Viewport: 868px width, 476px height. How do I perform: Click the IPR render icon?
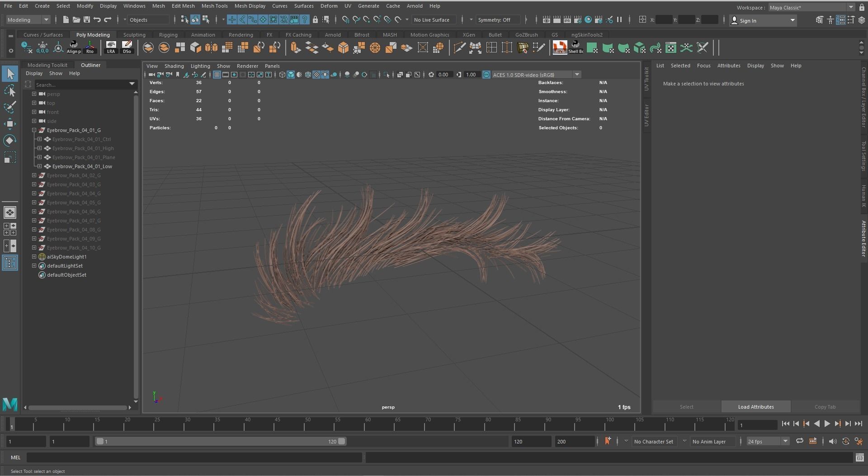click(x=567, y=19)
